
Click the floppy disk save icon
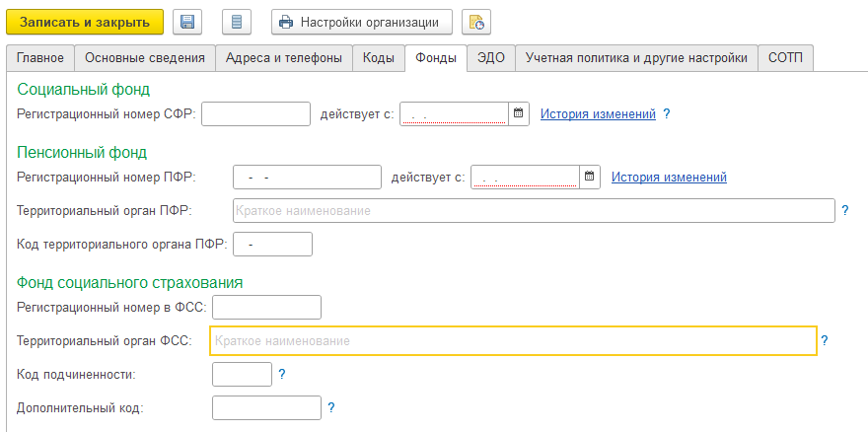pyautogui.click(x=187, y=22)
